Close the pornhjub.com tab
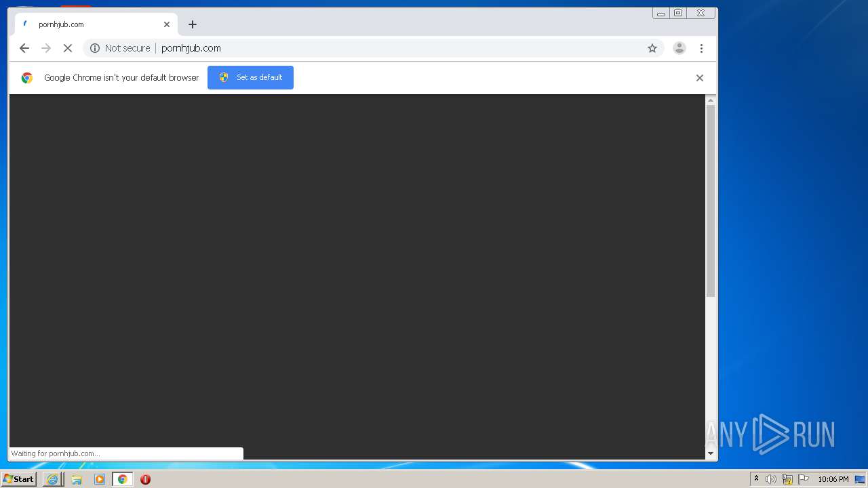Viewport: 868px width, 488px height. (167, 24)
